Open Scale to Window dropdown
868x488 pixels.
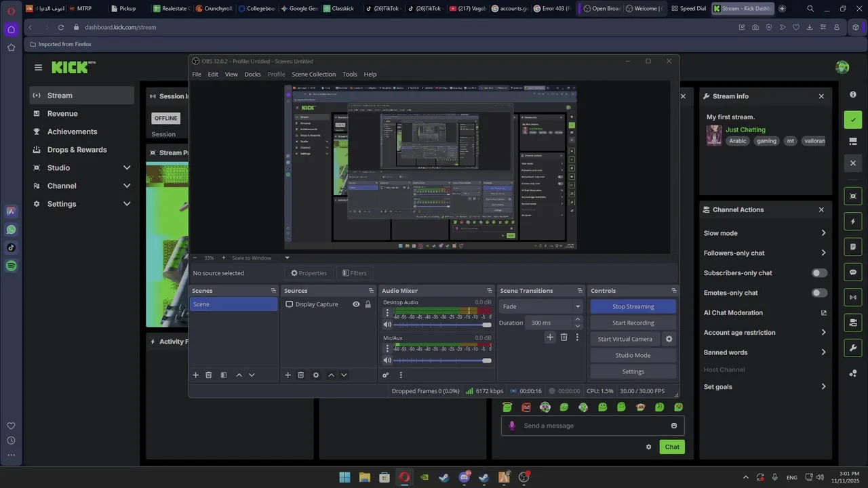coord(287,258)
